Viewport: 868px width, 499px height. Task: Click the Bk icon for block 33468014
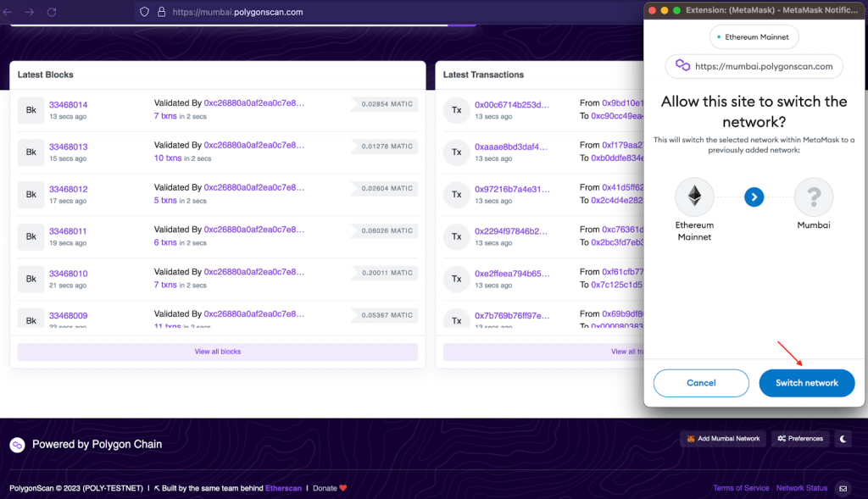31,110
